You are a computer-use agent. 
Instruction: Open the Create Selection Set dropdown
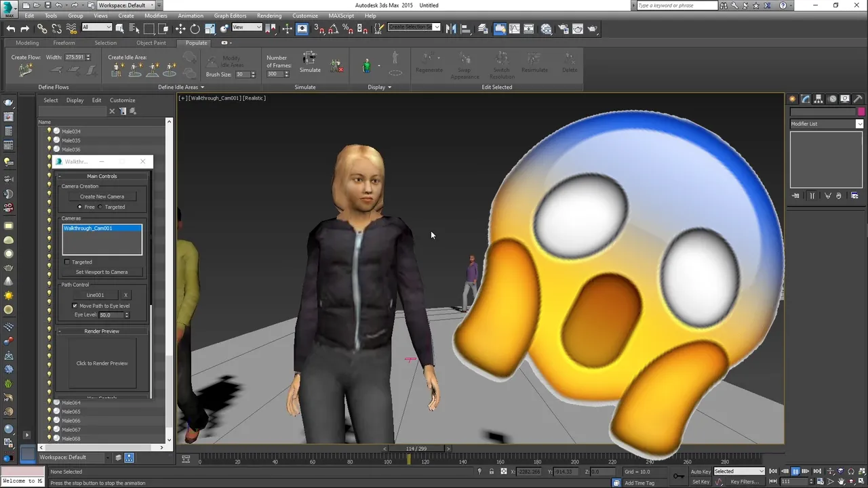tap(414, 27)
